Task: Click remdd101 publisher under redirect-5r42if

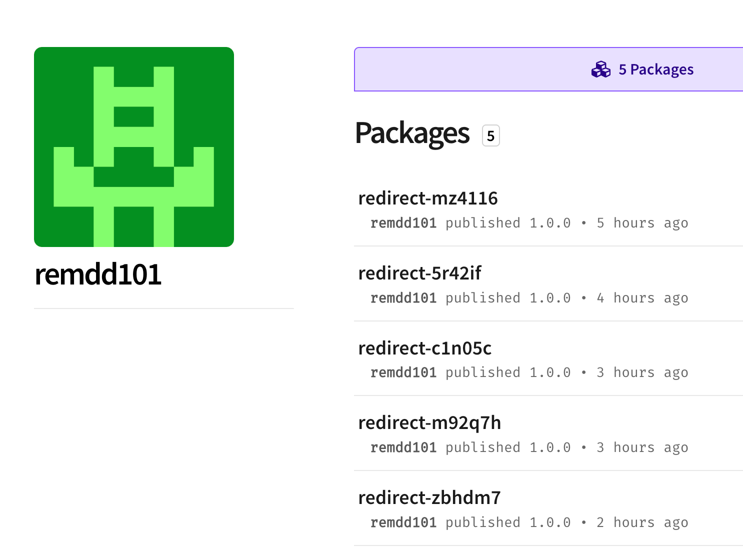Action: coord(403,298)
